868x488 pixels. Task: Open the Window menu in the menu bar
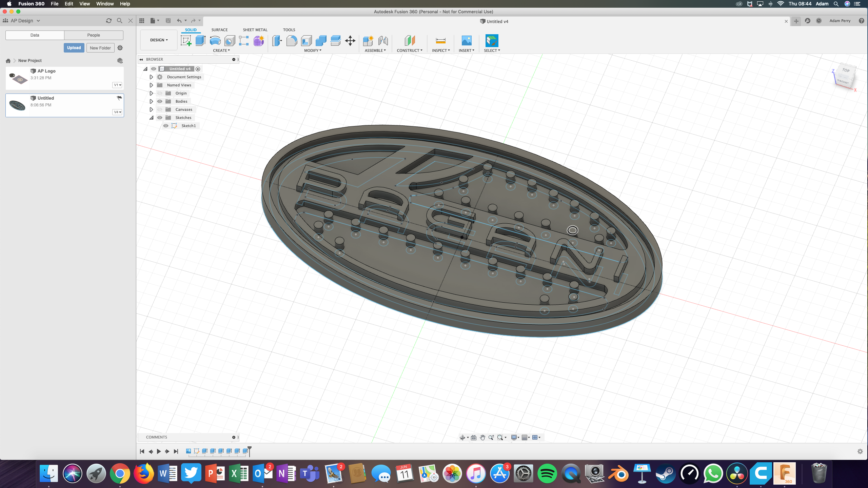tap(105, 4)
